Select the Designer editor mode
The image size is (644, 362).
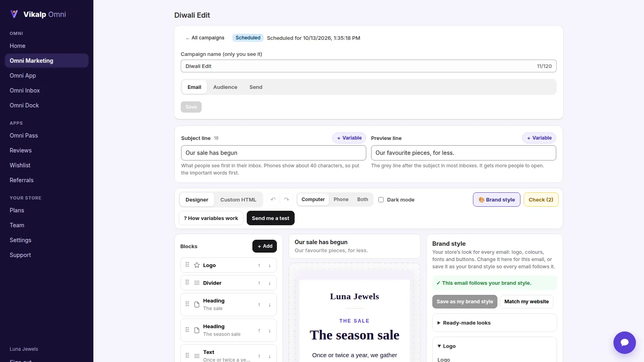click(x=197, y=200)
